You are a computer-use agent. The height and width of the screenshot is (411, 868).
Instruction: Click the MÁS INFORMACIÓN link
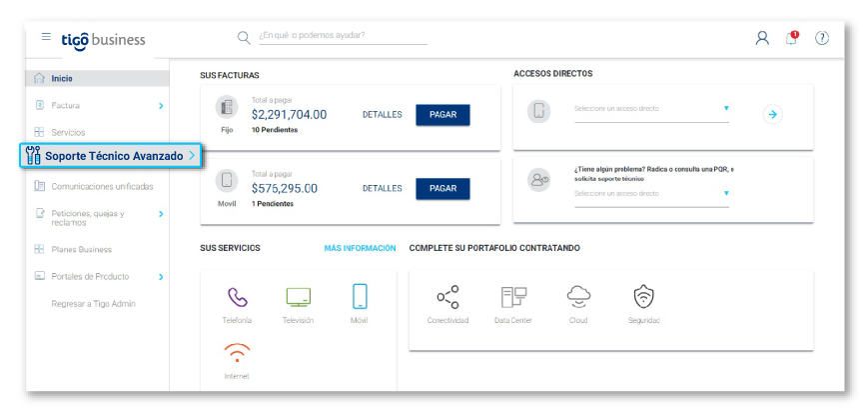pos(360,248)
